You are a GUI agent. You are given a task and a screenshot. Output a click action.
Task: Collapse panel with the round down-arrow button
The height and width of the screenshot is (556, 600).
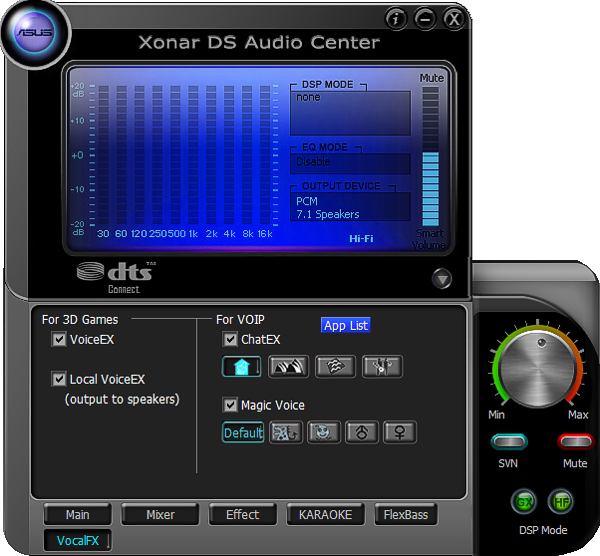(442, 279)
